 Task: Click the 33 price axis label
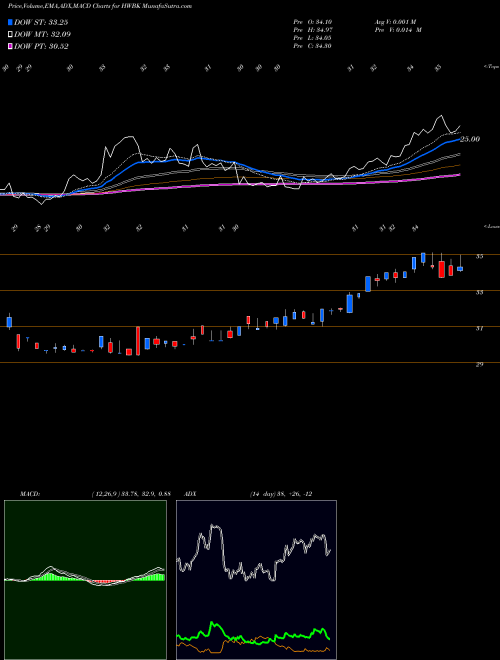(479, 292)
